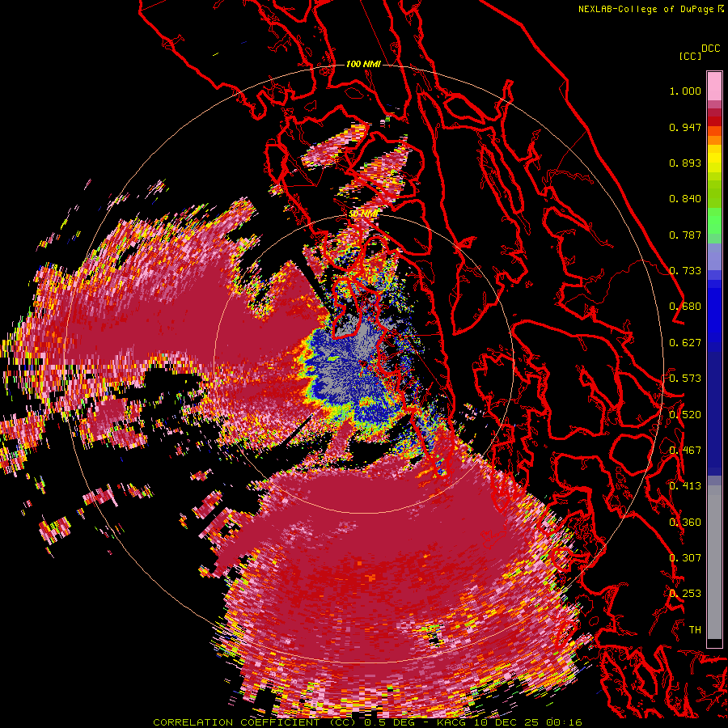Image resolution: width=728 pixels, height=728 pixels.
Task: Select the 0.307 legend value
Action: 685,558
